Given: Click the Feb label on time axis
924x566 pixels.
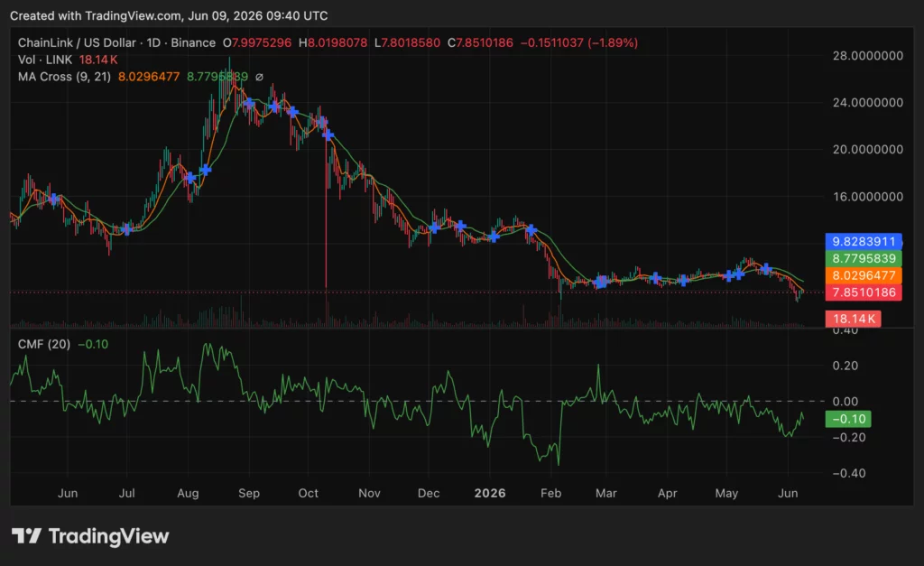Looking at the screenshot, I should pyautogui.click(x=551, y=494).
